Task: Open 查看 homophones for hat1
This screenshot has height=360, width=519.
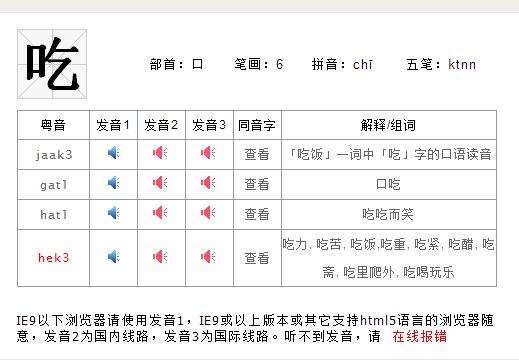Action: point(257,214)
